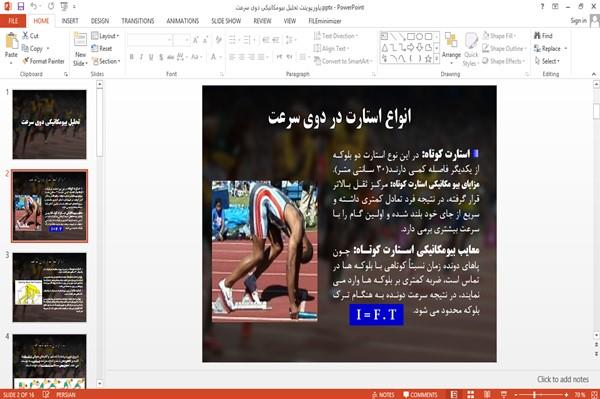Click the Undo arrow icon
Image resolution: width=600 pixels, height=399 pixels.
34,6
